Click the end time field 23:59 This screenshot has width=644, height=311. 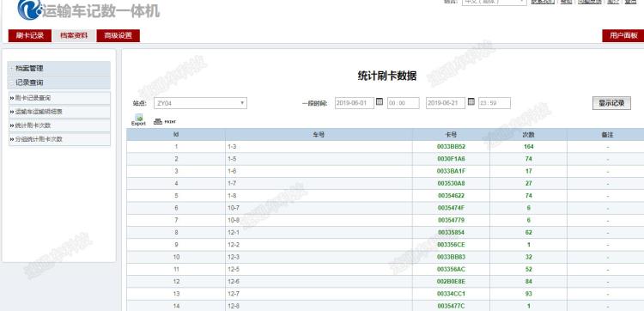tap(495, 103)
